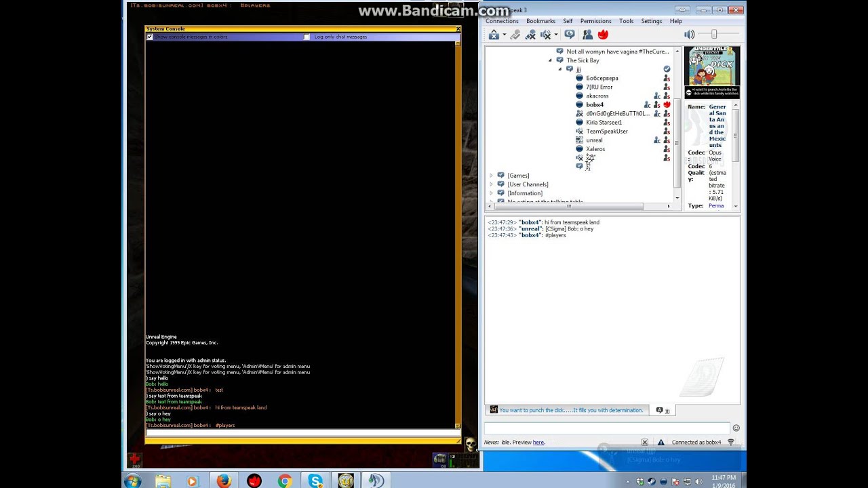The width and height of the screenshot is (868, 488).
Task: Select user '7[RU Error' in tree
Action: pos(599,87)
